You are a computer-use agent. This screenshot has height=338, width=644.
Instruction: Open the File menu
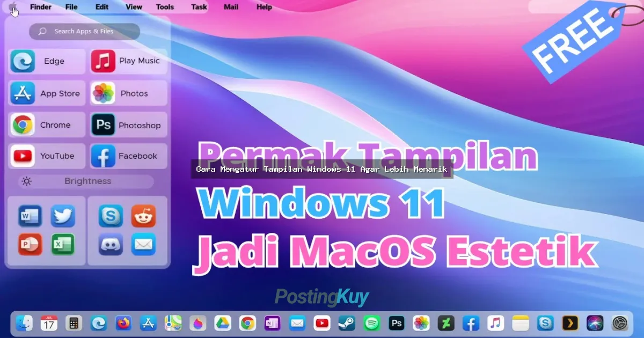pos(71,7)
